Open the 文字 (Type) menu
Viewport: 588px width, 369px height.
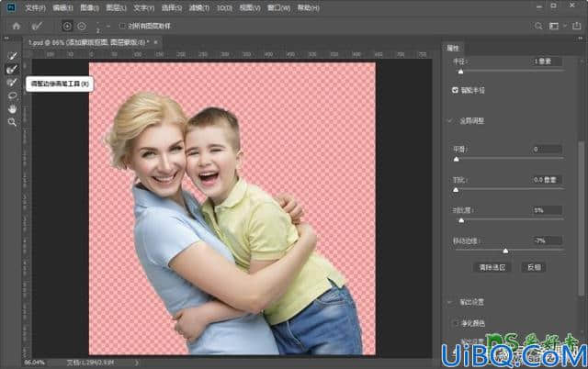(144, 7)
